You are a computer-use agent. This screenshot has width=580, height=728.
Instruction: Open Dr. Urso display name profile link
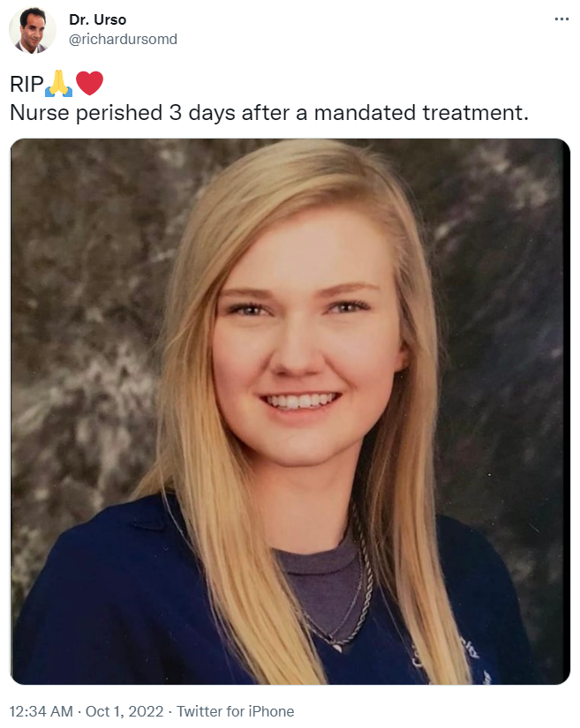(97, 19)
